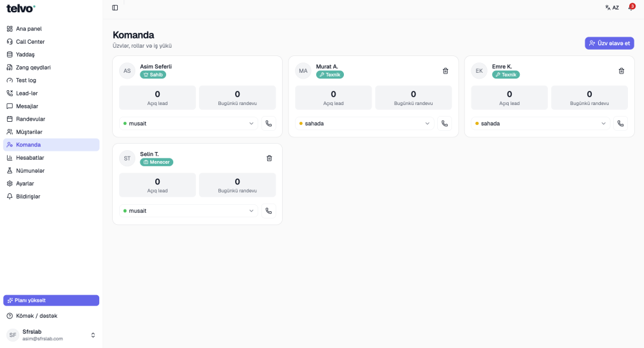The image size is (644, 348).
Task: Click the name Selin T.
Action: point(149,154)
